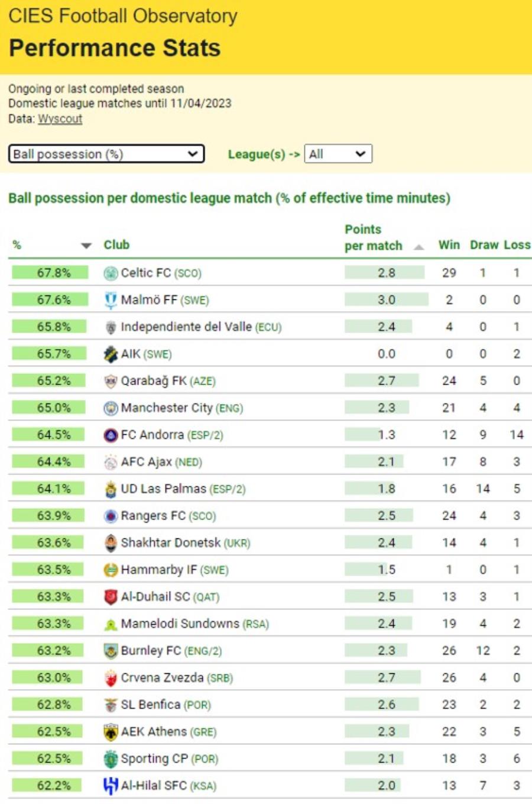The image size is (532, 804).
Task: Sort by Draw column header
Action: coord(484,245)
